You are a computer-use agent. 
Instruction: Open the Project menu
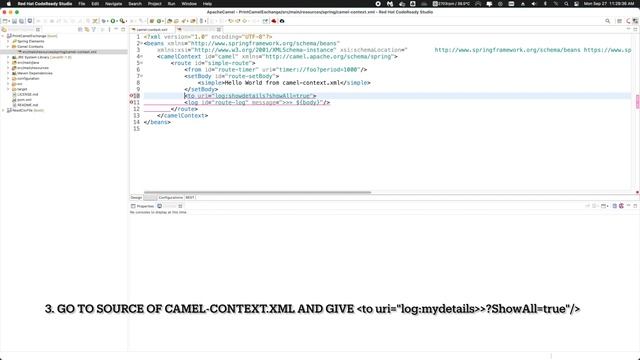[x=155, y=4]
